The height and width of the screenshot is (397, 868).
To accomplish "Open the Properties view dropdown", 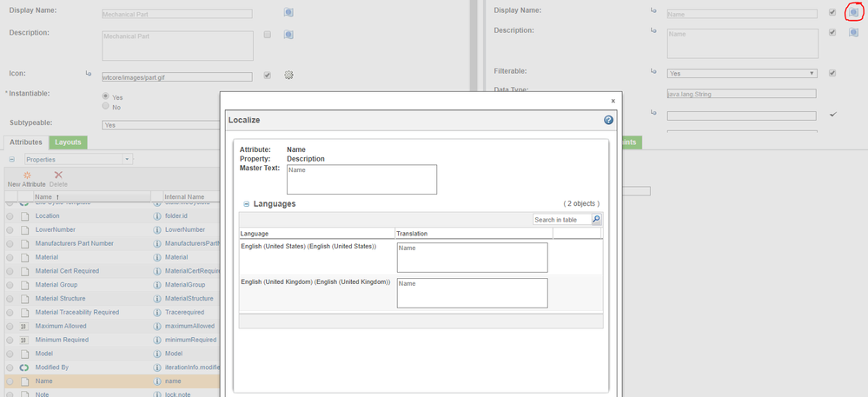I will click(78, 160).
